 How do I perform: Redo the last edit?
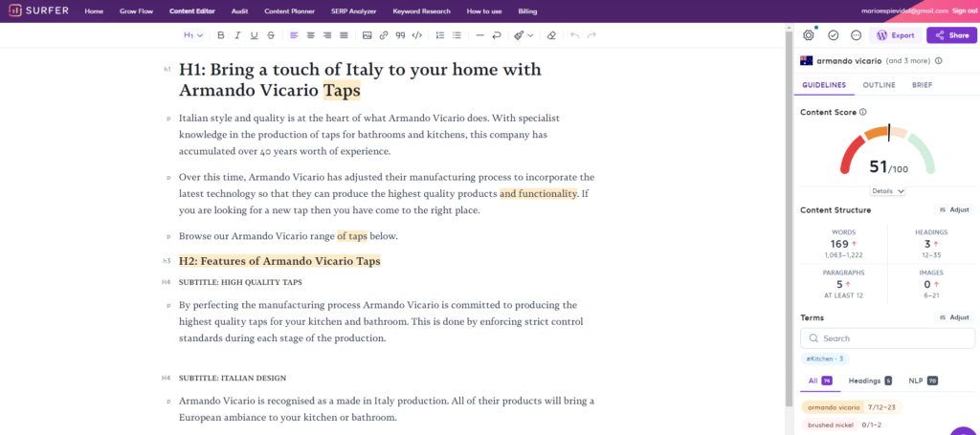coord(591,35)
